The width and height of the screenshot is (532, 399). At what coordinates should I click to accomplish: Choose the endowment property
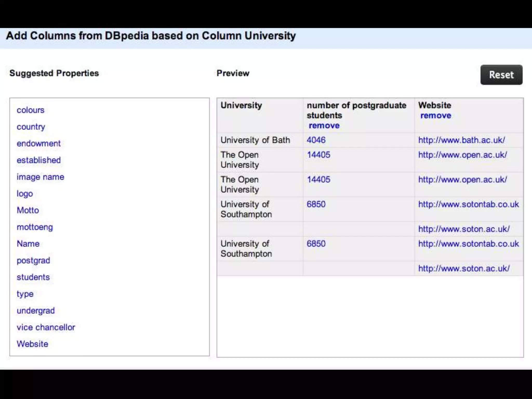(38, 143)
